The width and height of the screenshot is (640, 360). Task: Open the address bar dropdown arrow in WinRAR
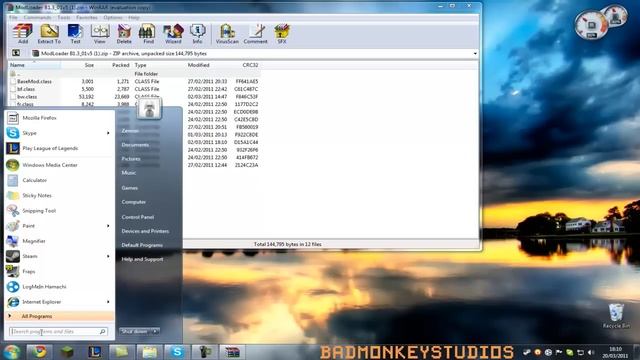click(x=475, y=53)
